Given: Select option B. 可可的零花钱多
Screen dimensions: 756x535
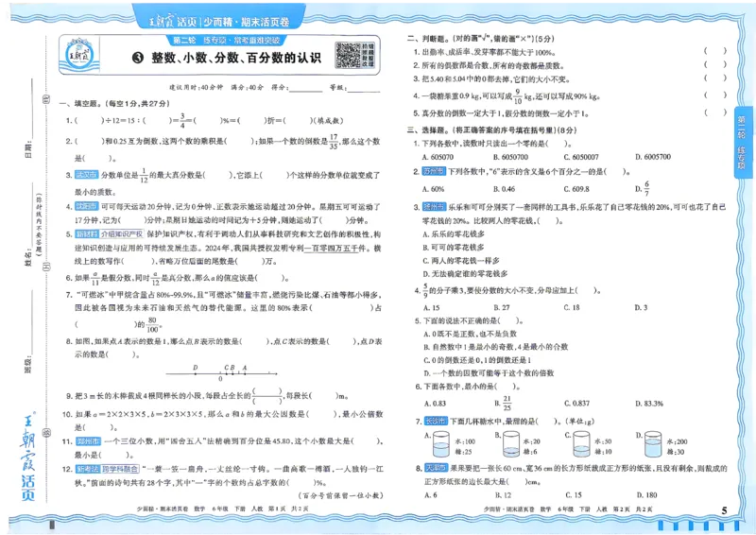Looking at the screenshot, I should pyautogui.click(x=454, y=247).
